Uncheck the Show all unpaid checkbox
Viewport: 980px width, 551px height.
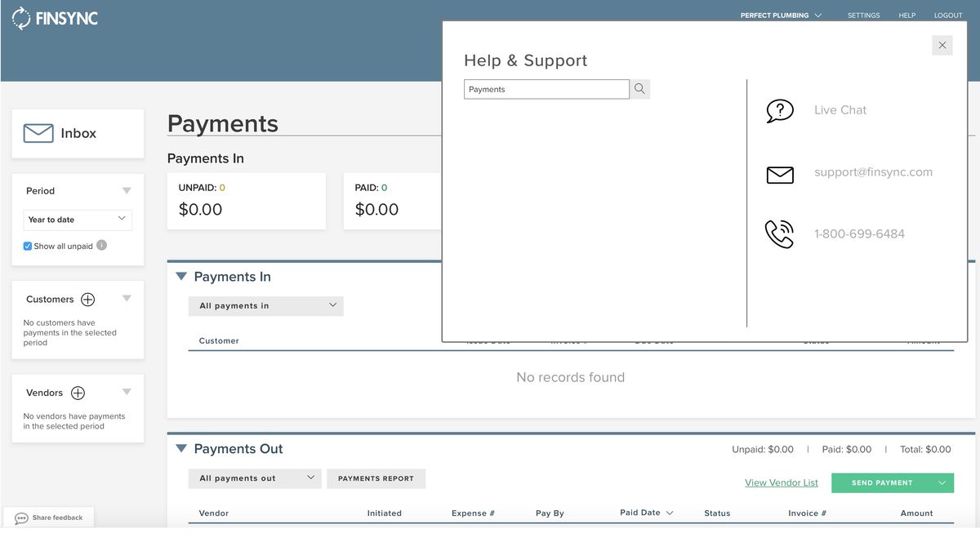click(x=27, y=245)
